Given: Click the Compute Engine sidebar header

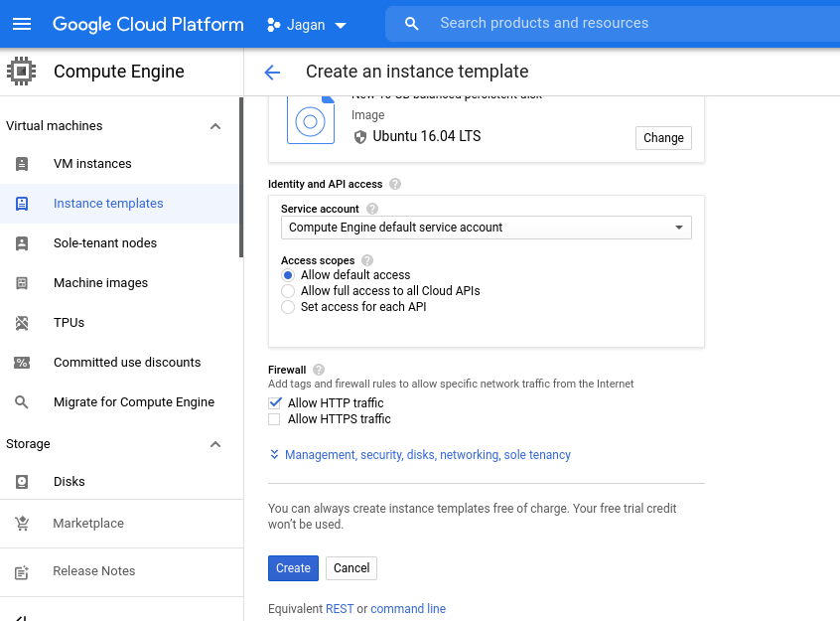Looking at the screenshot, I should [119, 72].
